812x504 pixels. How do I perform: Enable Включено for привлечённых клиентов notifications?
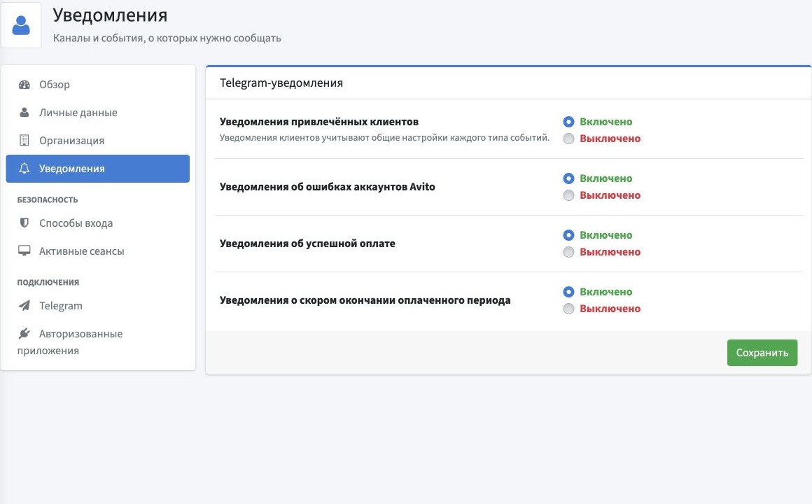568,122
